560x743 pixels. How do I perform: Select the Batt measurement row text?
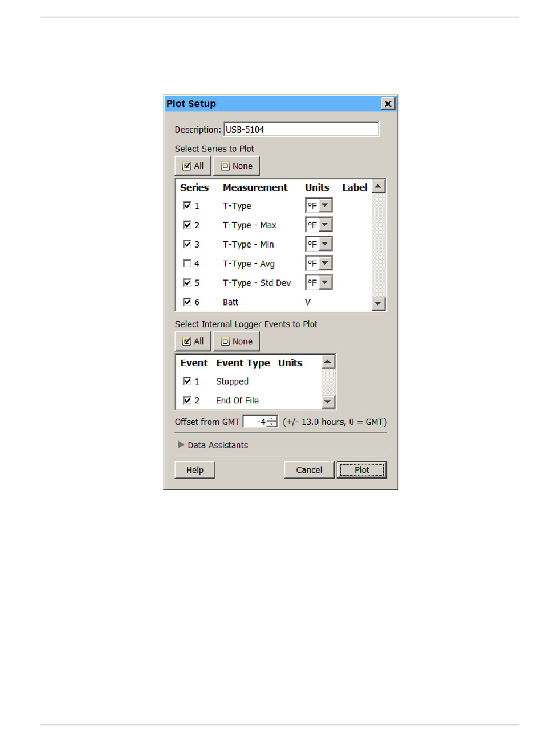[x=230, y=302]
